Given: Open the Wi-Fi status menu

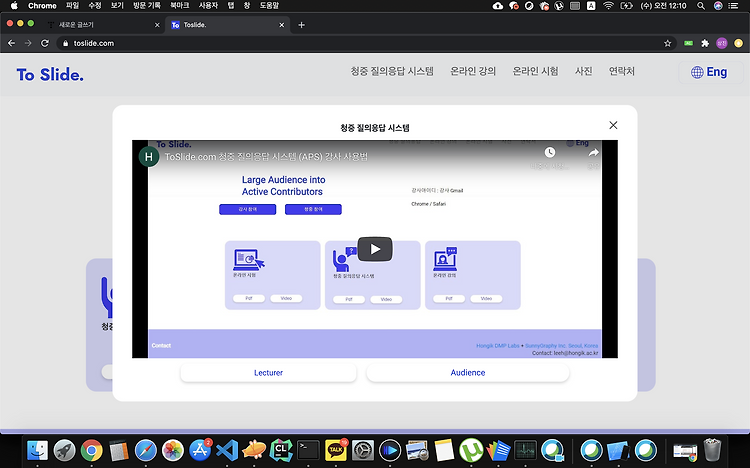Looking at the screenshot, I should point(608,6).
